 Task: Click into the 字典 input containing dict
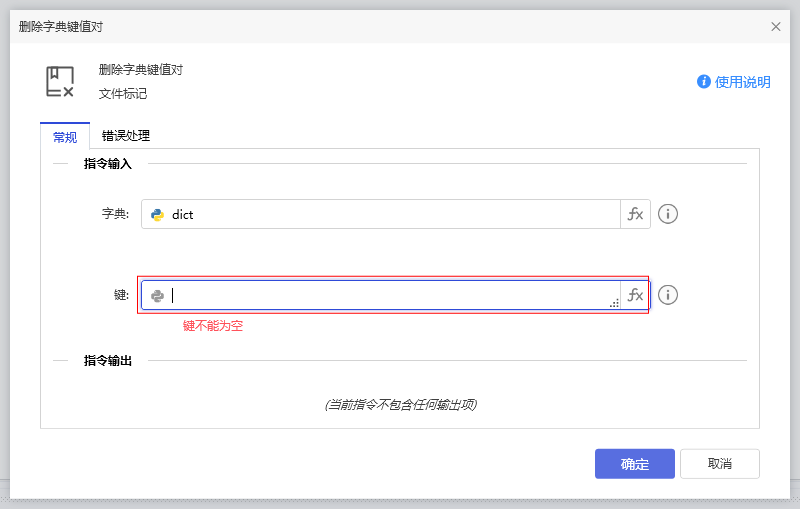point(390,214)
